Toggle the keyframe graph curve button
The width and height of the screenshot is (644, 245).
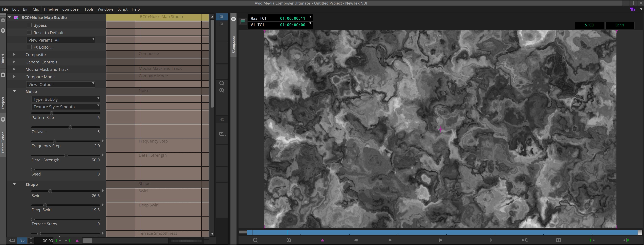click(x=22, y=240)
